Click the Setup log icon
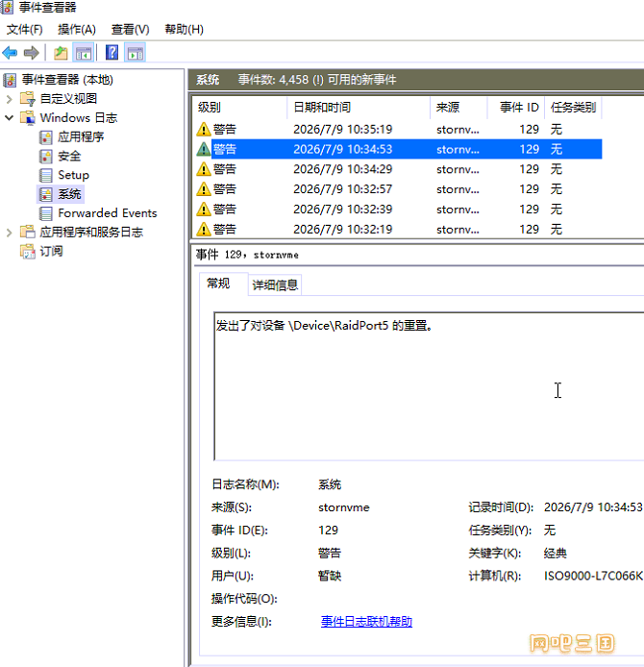The height and width of the screenshot is (667, 644). 45,175
